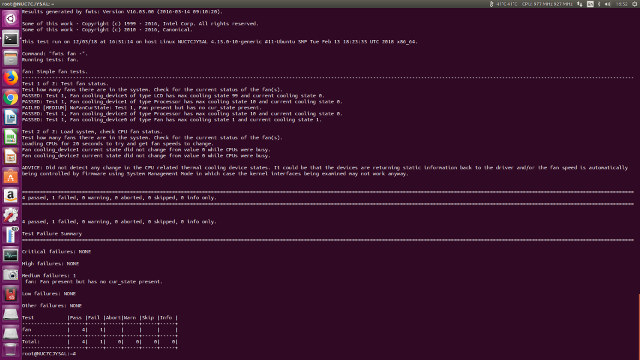This screenshot has height=360, width=640.
Task: Open the sound volume indicator menu
Action: click(x=608, y=4)
